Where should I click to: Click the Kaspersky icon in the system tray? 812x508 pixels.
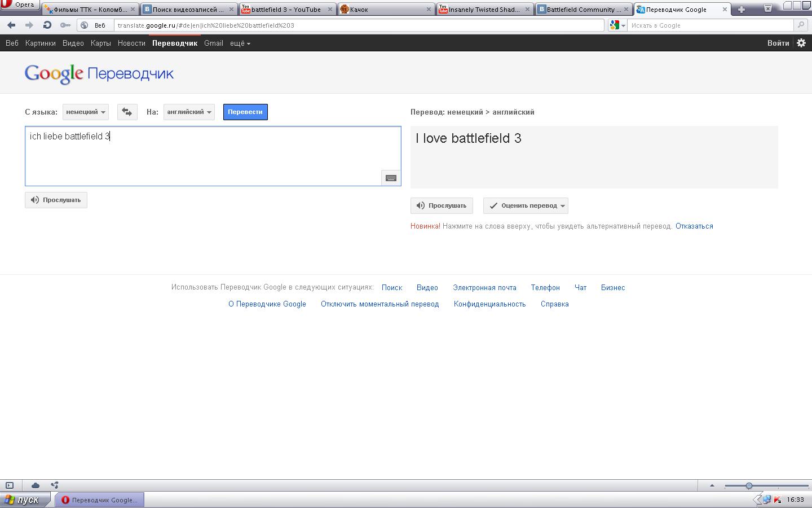[x=778, y=500]
